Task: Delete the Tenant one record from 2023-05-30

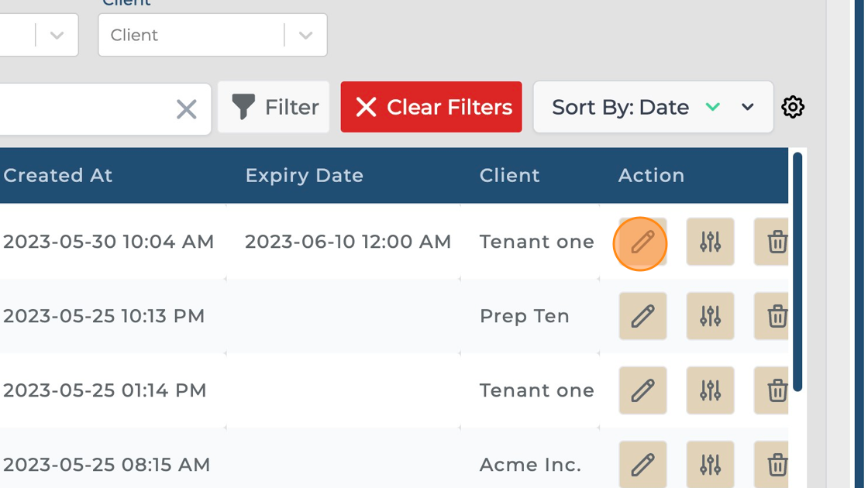Action: pyautogui.click(x=775, y=242)
